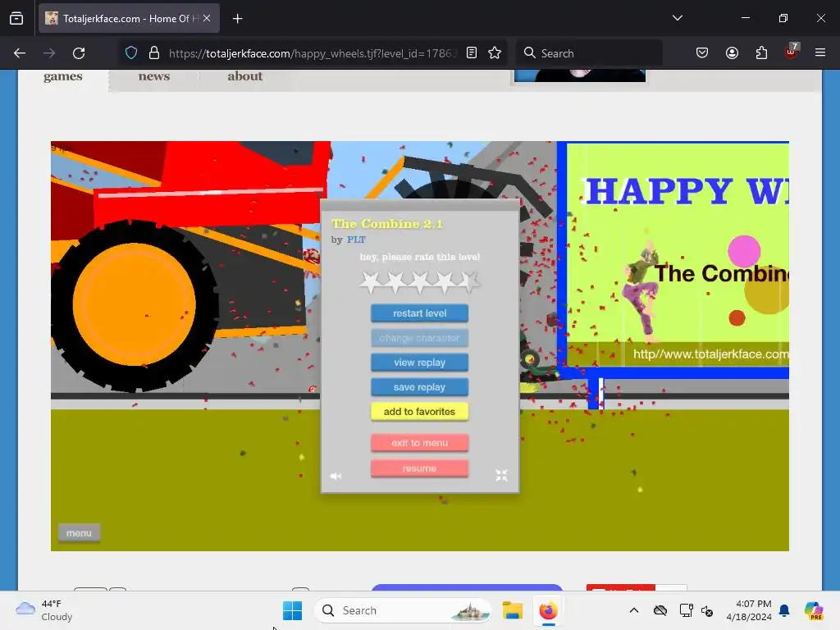Mute the game sound speaker icon
The width and height of the screenshot is (840, 630).
point(336,476)
